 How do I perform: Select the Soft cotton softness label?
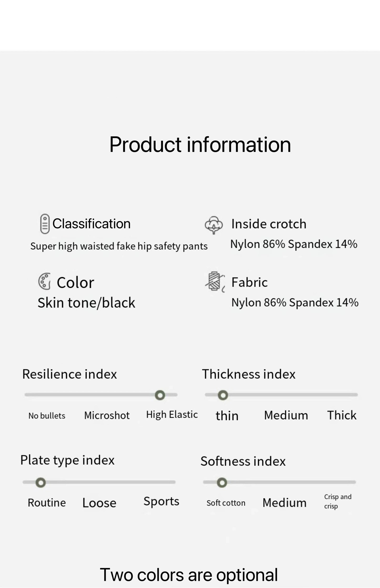[x=226, y=503]
